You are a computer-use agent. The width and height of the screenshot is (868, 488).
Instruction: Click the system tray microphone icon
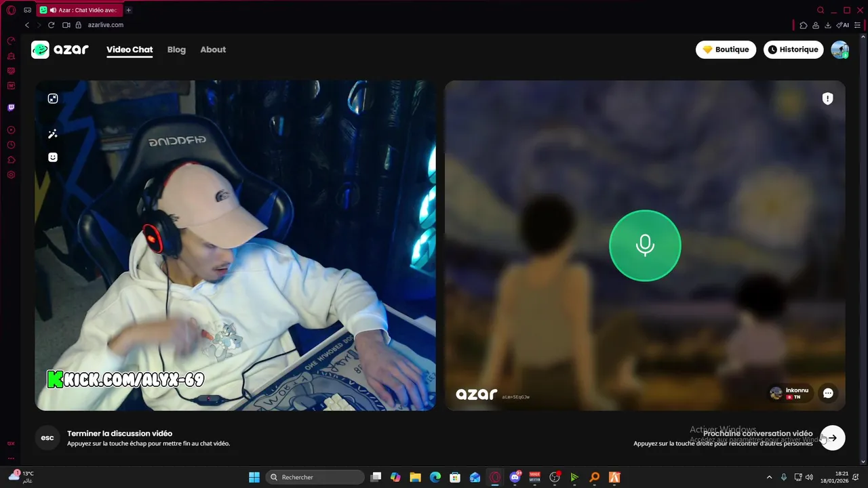784,477
